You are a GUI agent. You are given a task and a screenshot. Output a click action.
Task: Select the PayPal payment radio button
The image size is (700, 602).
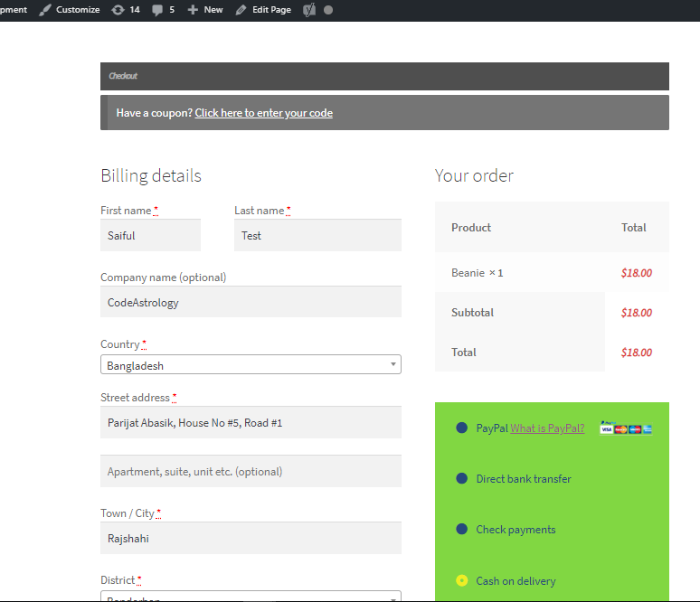[x=461, y=428]
